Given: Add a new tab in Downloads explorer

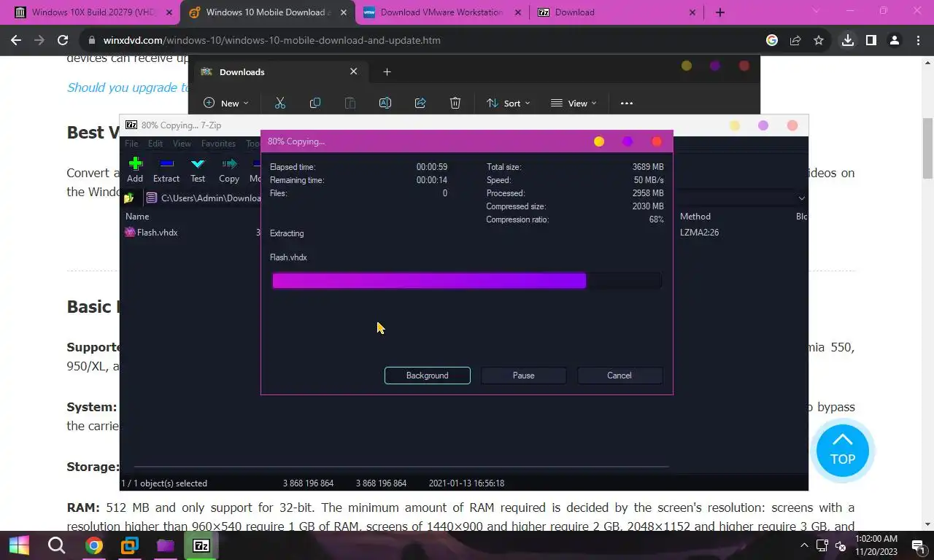Looking at the screenshot, I should click(387, 71).
